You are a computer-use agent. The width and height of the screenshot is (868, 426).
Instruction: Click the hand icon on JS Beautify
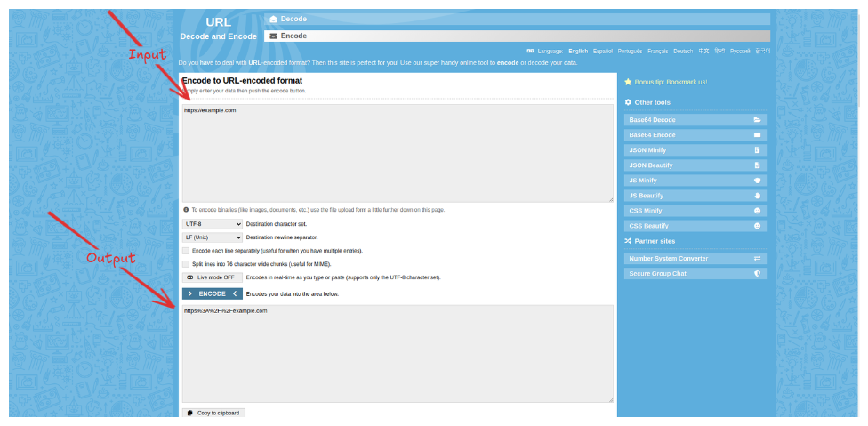tap(757, 196)
